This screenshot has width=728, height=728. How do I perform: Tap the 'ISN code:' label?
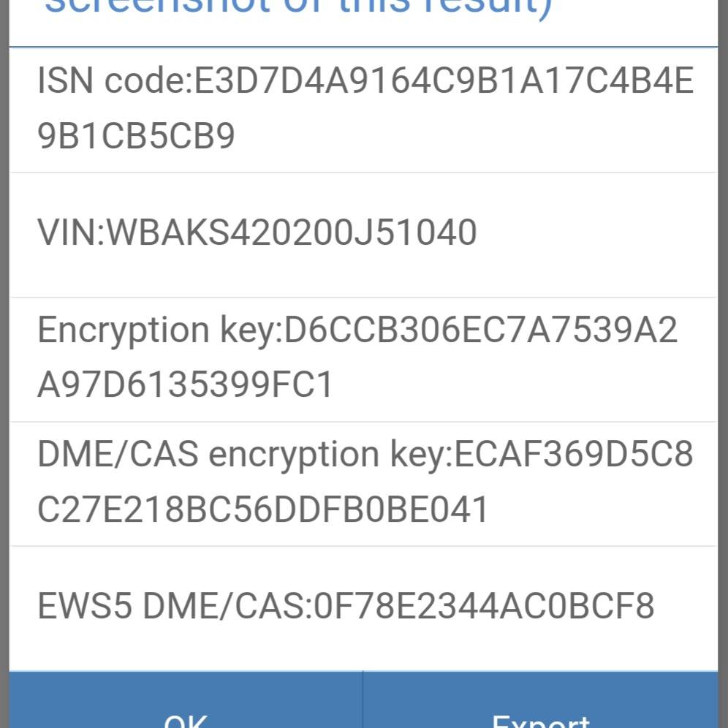[115, 80]
